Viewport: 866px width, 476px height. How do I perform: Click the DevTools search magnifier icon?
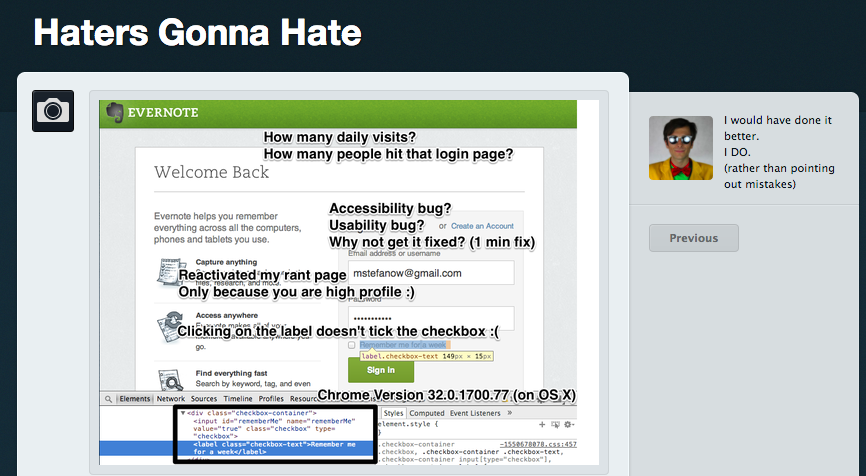[x=108, y=399]
